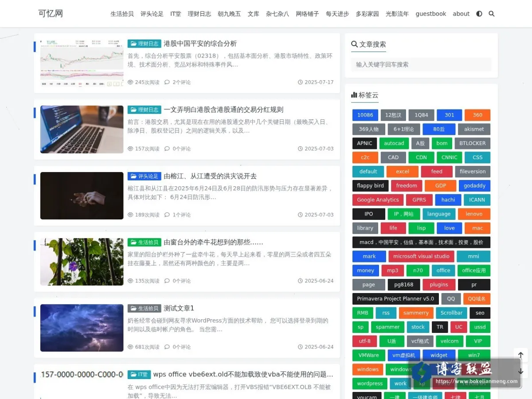This screenshot has height=399, width=532.
Task: Open 文库 menu item
Action: point(254,14)
